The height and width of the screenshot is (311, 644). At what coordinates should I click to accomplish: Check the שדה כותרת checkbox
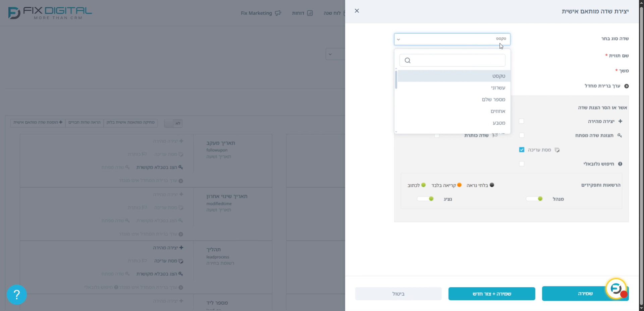(x=437, y=135)
